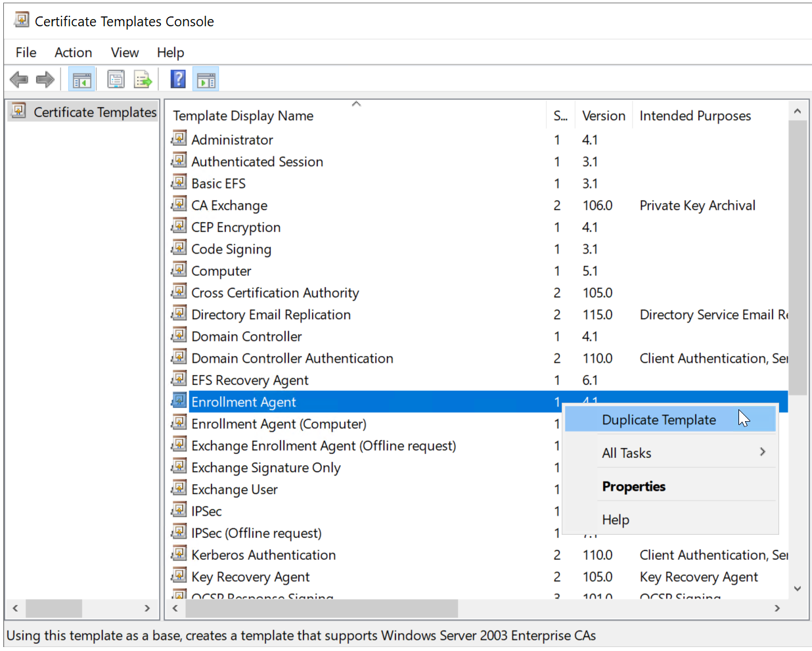The height and width of the screenshot is (651, 812).
Task: Select the Certificate Templates tree node
Action: pos(95,112)
